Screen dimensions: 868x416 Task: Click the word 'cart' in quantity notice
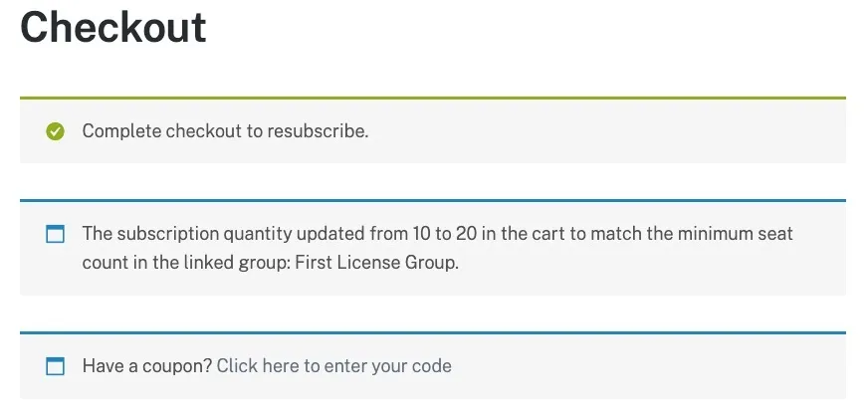[x=549, y=234]
